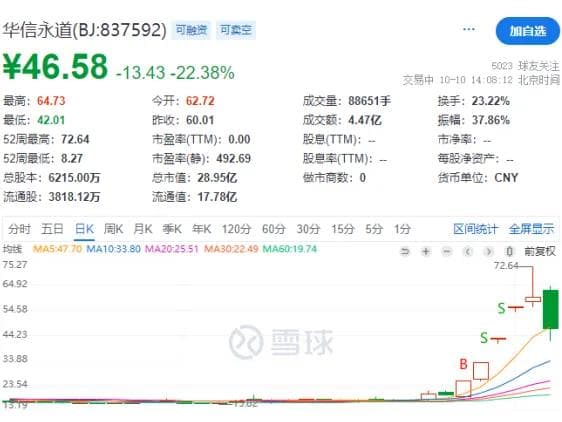Select the 年K yearly chart tab
Viewport: 562px width, 422px height.
pyautogui.click(x=201, y=229)
